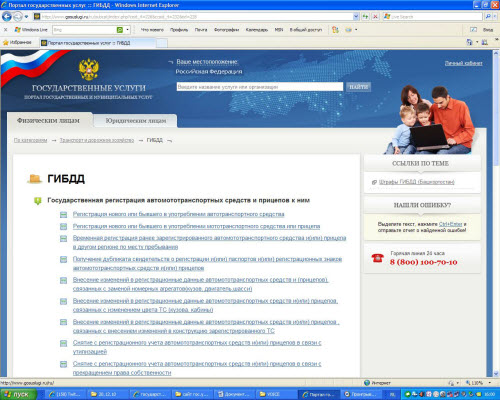The width and height of the screenshot is (500, 400).
Task: Expand the Ваше местоположение location selector
Action: pyautogui.click(x=171, y=62)
